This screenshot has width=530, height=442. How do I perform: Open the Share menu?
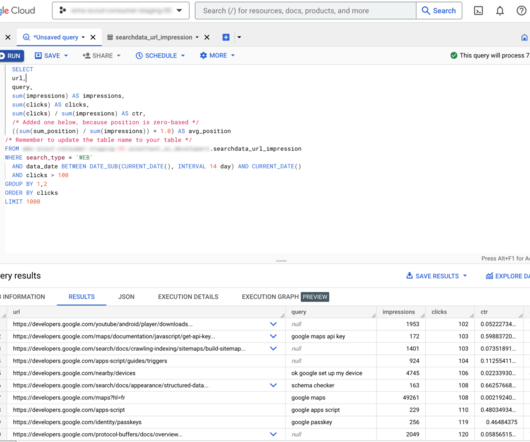pos(101,55)
